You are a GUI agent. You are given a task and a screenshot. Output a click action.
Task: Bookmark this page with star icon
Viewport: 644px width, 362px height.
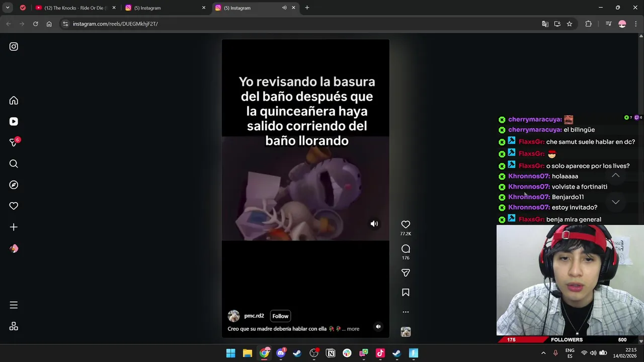pos(570,24)
